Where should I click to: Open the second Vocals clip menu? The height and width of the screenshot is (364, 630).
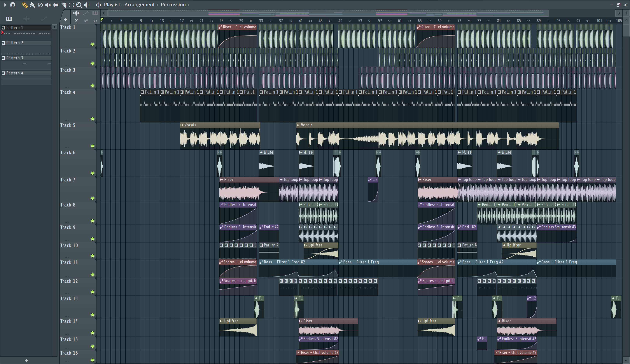(298, 125)
